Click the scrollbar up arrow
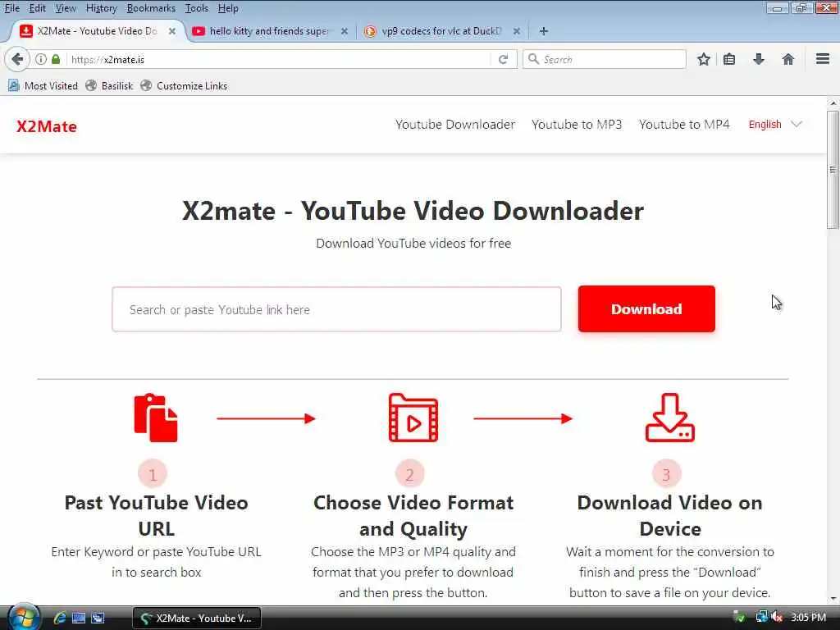This screenshot has height=630, width=840. [x=833, y=103]
